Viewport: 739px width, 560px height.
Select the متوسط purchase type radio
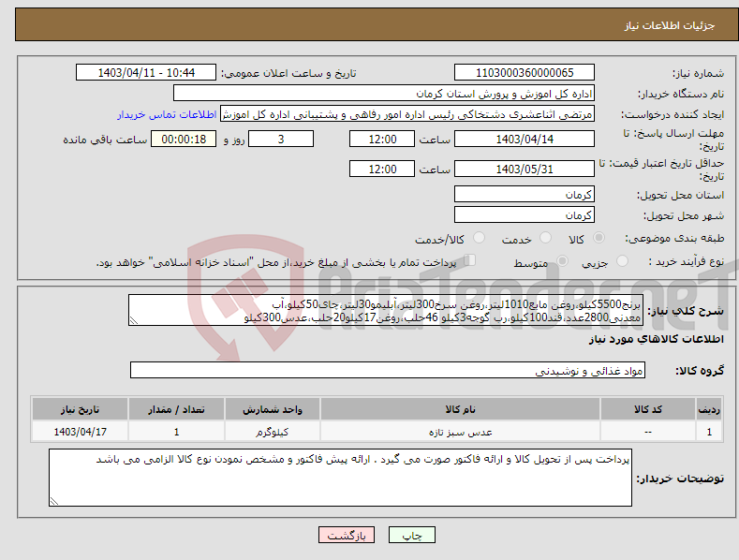pos(562,260)
